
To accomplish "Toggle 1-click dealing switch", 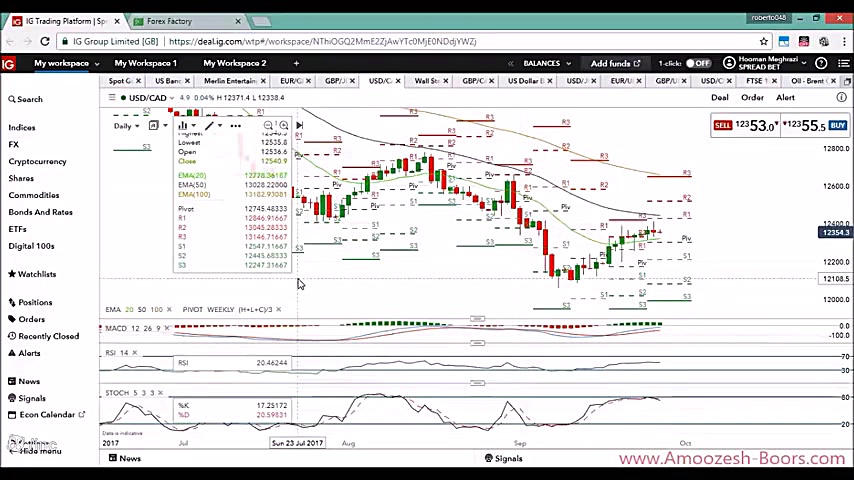I will tap(698, 63).
